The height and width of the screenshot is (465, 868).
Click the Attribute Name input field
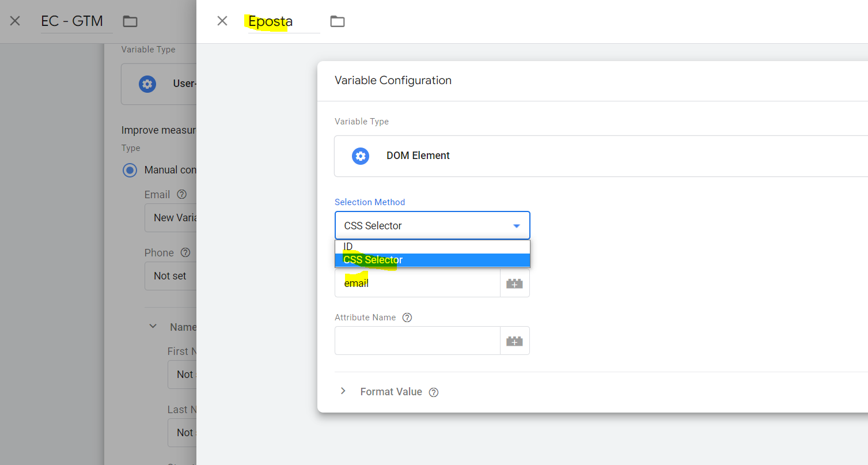pos(417,341)
